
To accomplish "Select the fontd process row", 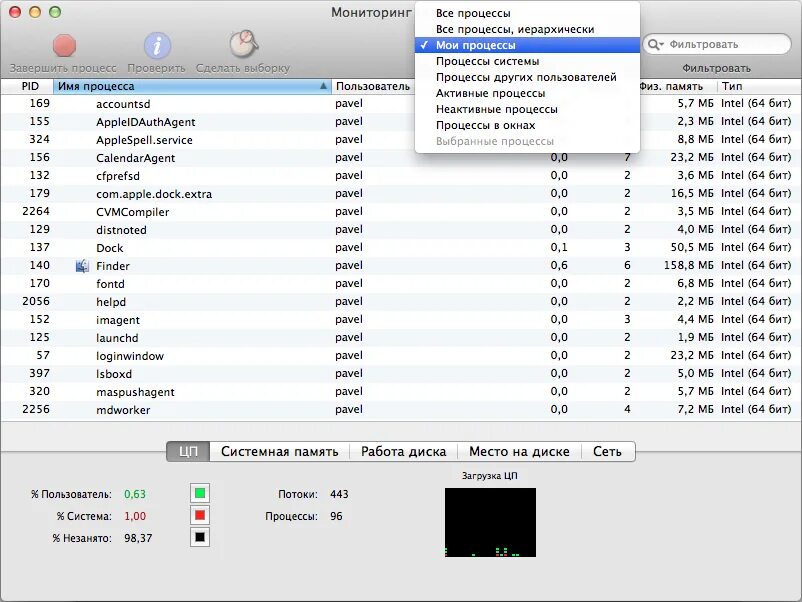I will pyautogui.click(x=401, y=284).
